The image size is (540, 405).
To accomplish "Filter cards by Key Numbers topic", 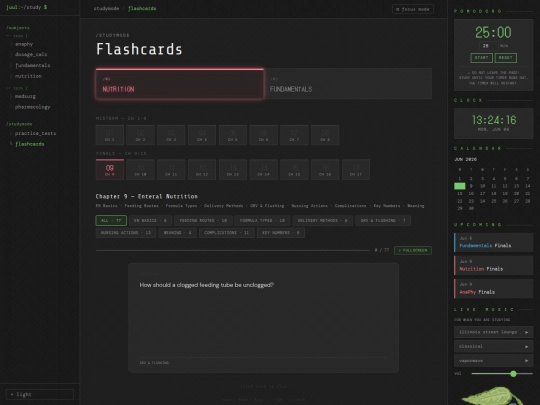I will point(281,233).
